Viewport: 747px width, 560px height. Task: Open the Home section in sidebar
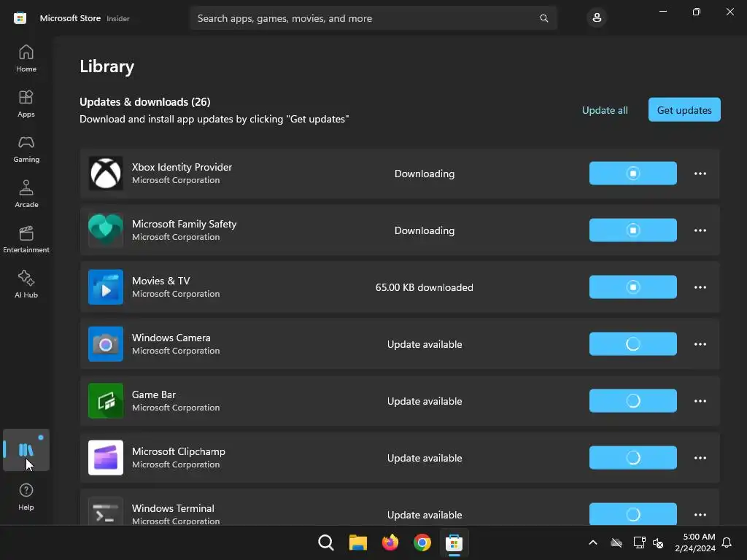[26, 58]
